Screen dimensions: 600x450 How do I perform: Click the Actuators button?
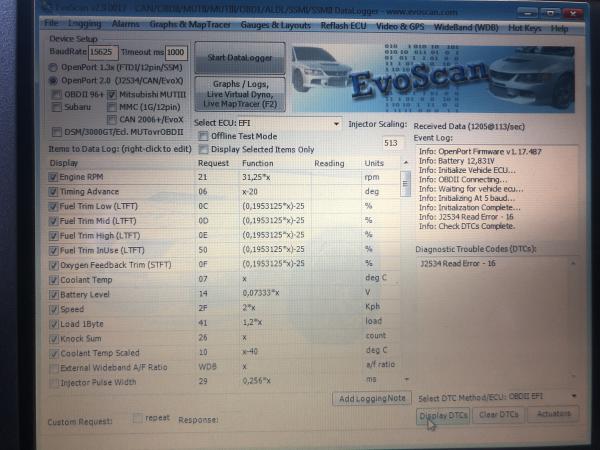pyautogui.click(x=553, y=414)
